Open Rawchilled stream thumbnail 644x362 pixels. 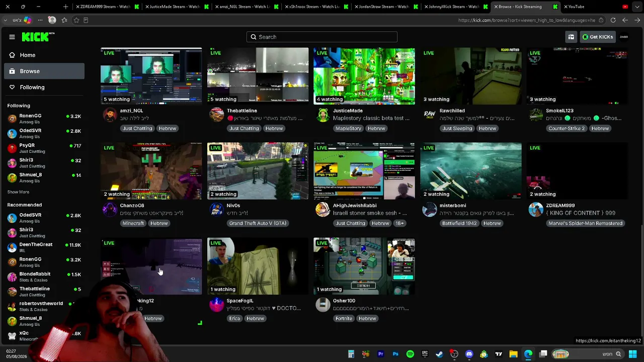(x=471, y=76)
